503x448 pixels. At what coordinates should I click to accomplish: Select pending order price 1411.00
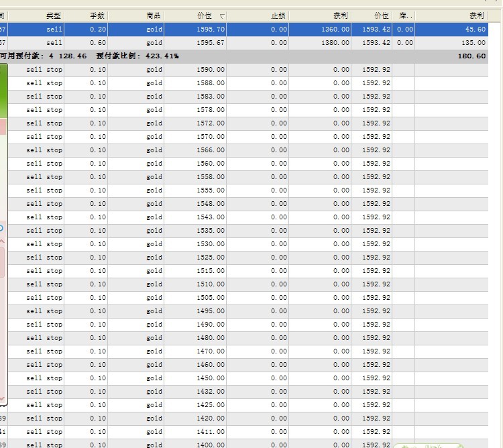pyautogui.click(x=211, y=432)
